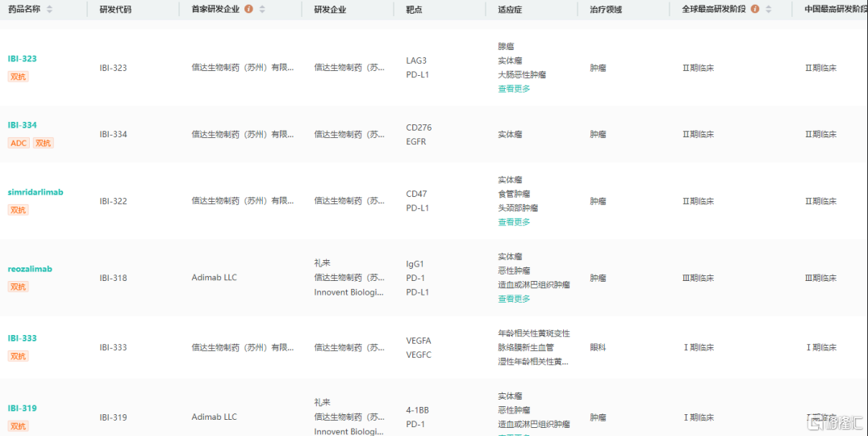868x436 pixels.
Task: Click Adimab LLC in reozalimab row
Action: (x=215, y=278)
